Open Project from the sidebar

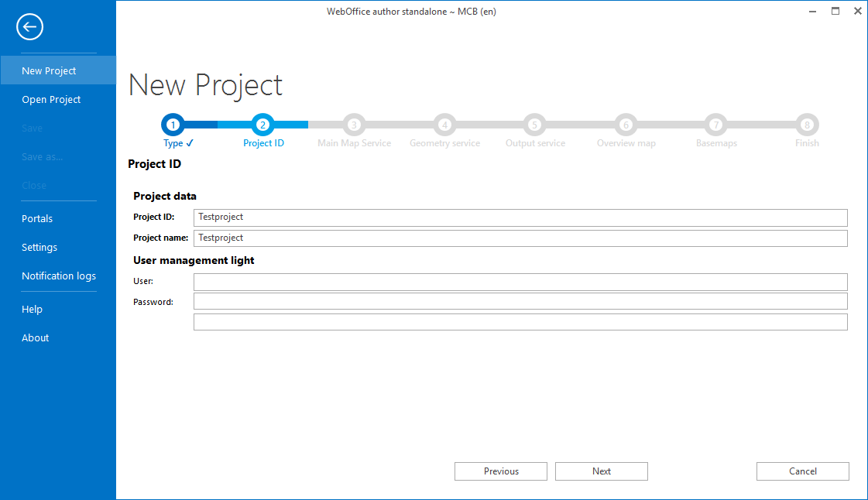(51, 99)
